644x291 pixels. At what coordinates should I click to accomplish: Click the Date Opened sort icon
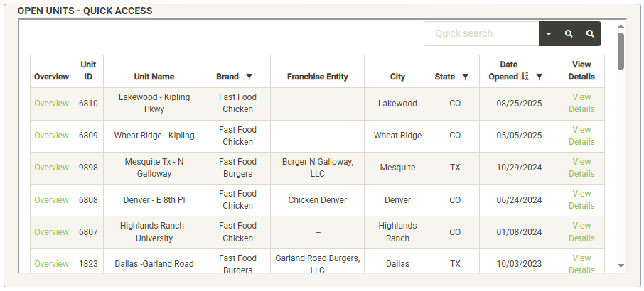(525, 77)
